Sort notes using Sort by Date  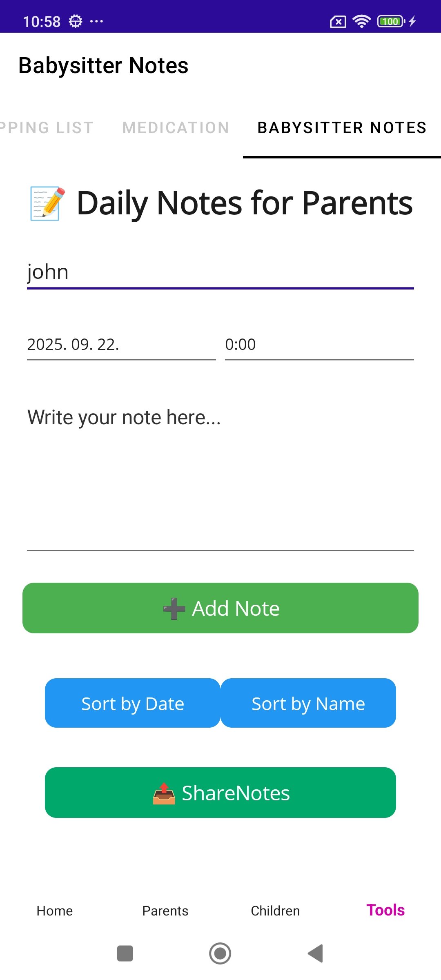tap(133, 703)
